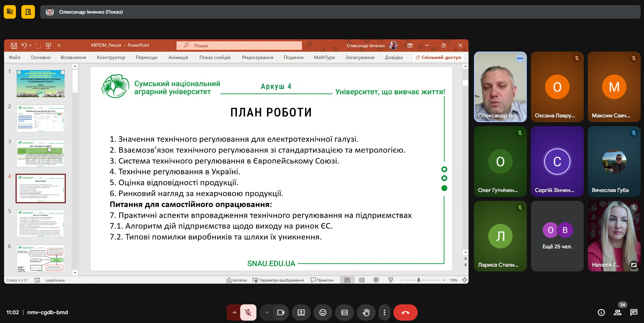Expand video settings arrow beside camera
Screen dimensions: 644x323
click(267, 312)
